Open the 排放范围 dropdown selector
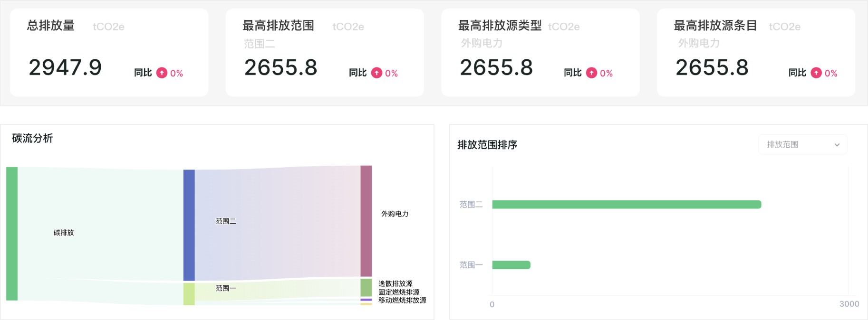 802,144
